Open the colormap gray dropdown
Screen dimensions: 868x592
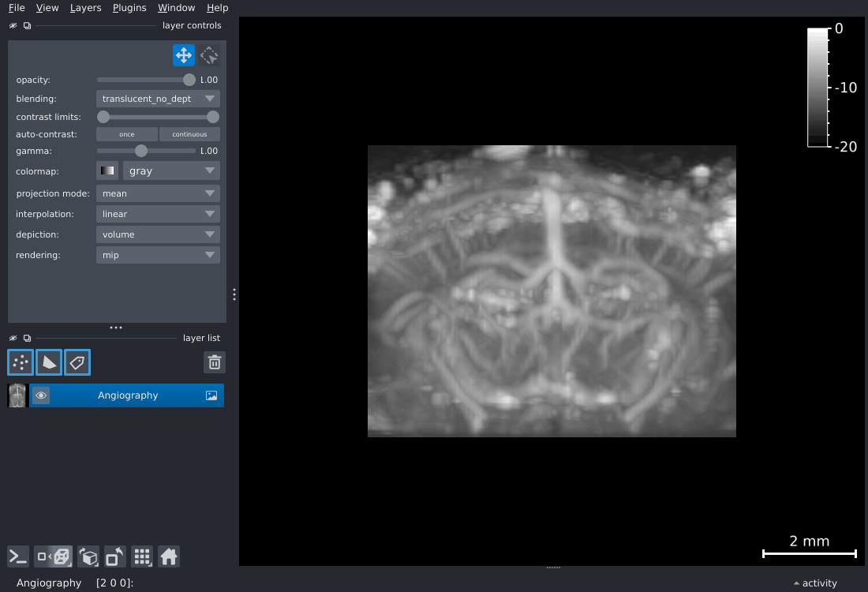pos(171,171)
